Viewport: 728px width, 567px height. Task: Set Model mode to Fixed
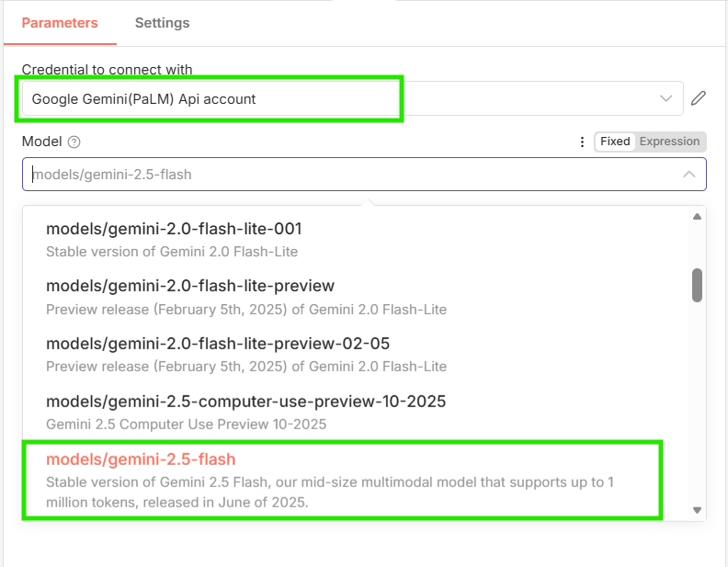pyautogui.click(x=615, y=142)
